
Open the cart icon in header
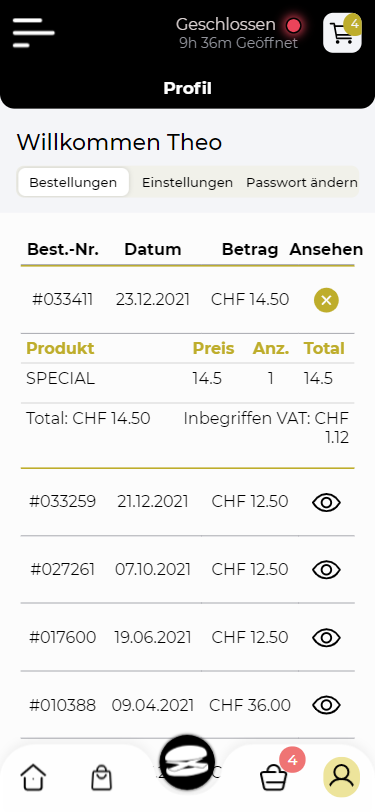tap(342, 33)
